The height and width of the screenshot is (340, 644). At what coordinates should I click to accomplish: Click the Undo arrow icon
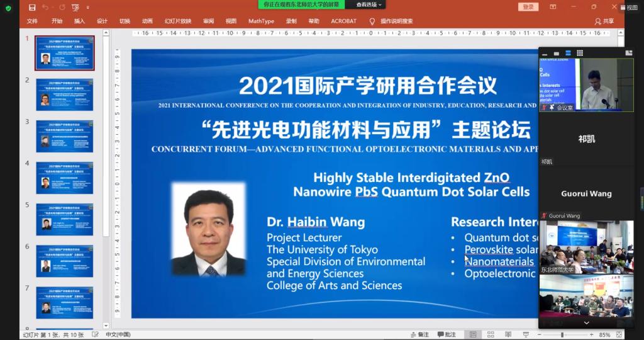click(46, 7)
